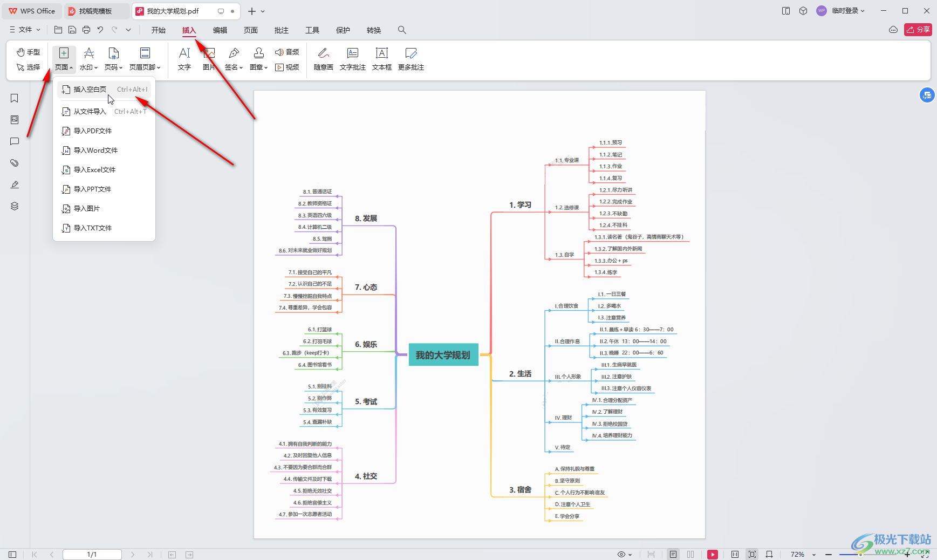Toggle the sidebar panel from status bar

coord(12,554)
